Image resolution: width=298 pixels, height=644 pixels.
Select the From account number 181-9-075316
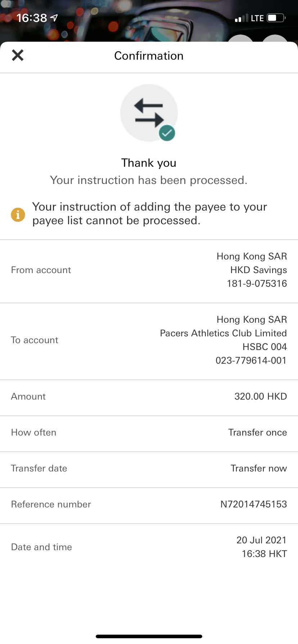click(x=257, y=284)
